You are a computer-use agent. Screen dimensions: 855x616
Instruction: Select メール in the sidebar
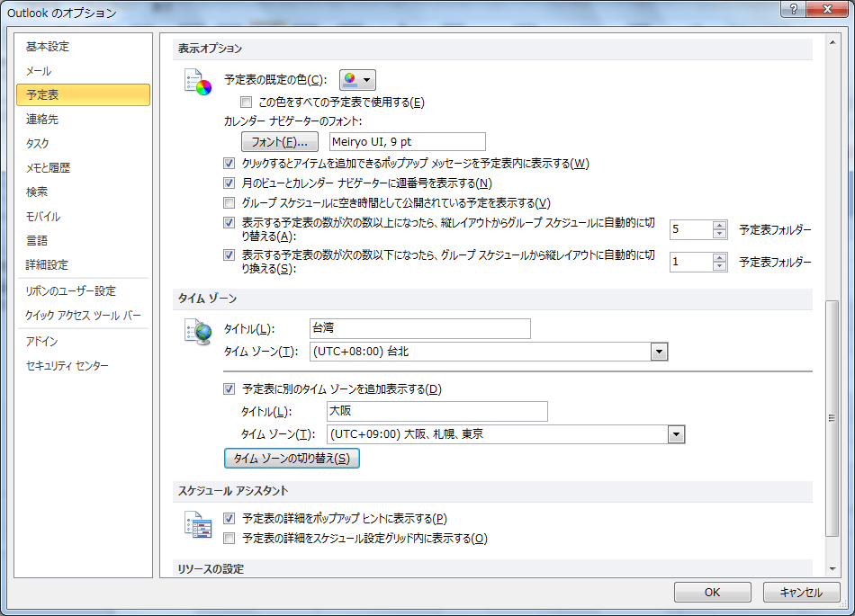coord(84,71)
